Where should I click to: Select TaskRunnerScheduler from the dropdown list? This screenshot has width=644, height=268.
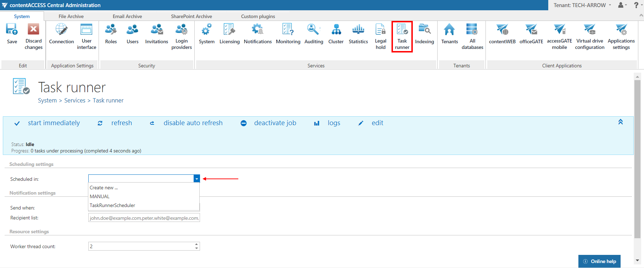pos(112,205)
